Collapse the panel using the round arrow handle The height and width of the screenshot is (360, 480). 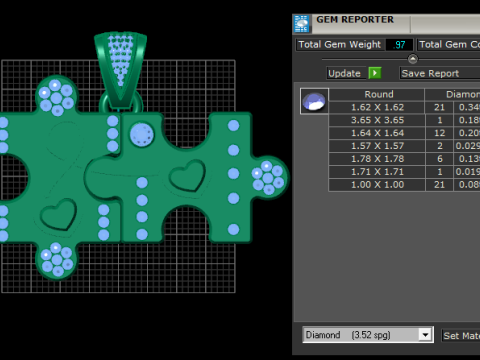(413, 59)
